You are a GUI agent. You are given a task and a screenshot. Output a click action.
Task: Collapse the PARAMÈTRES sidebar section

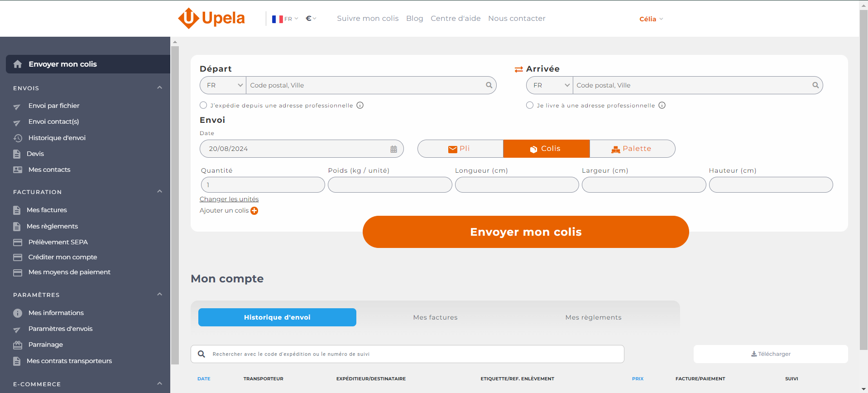pyautogui.click(x=159, y=294)
